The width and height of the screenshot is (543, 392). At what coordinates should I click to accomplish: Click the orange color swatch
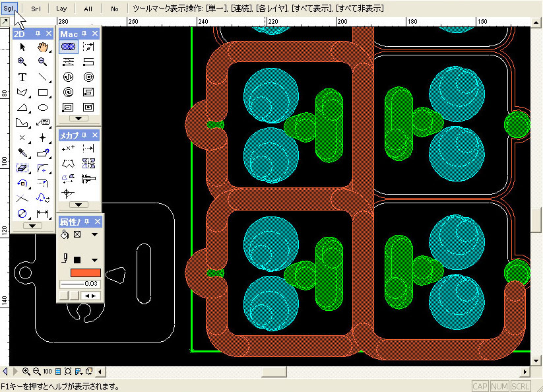[x=80, y=273]
